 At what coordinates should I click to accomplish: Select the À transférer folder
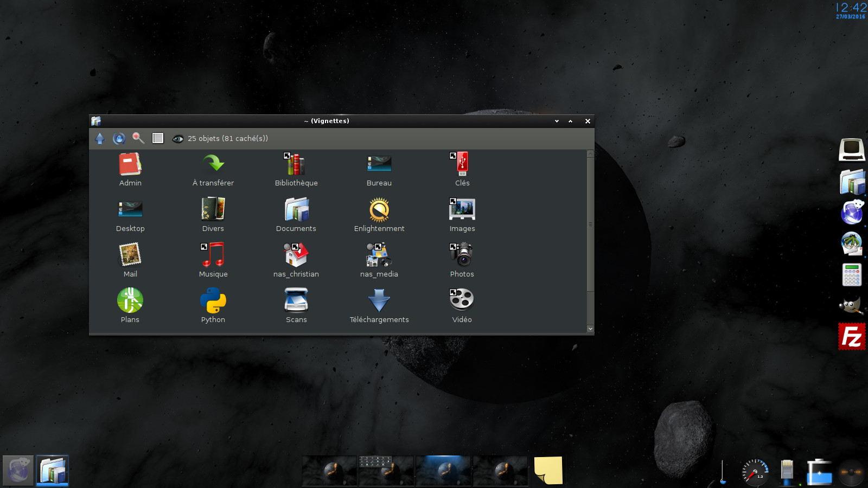click(213, 170)
